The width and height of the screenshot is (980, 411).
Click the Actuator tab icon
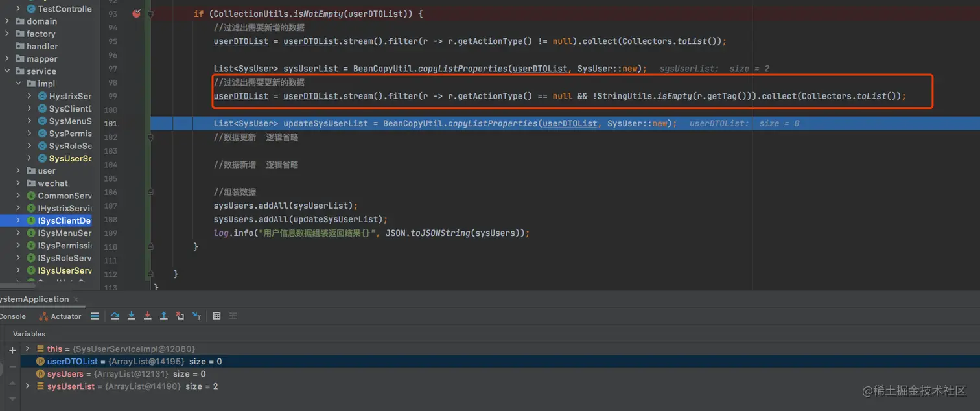(x=43, y=316)
